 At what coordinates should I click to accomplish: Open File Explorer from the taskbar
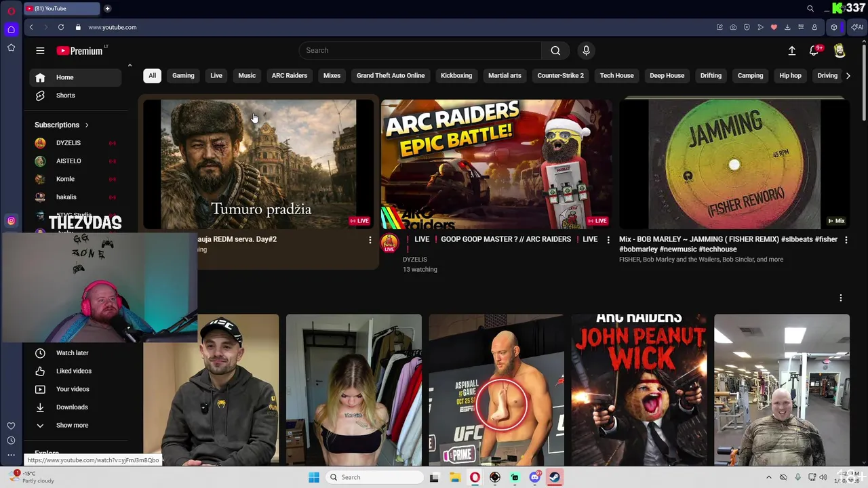[454, 477]
